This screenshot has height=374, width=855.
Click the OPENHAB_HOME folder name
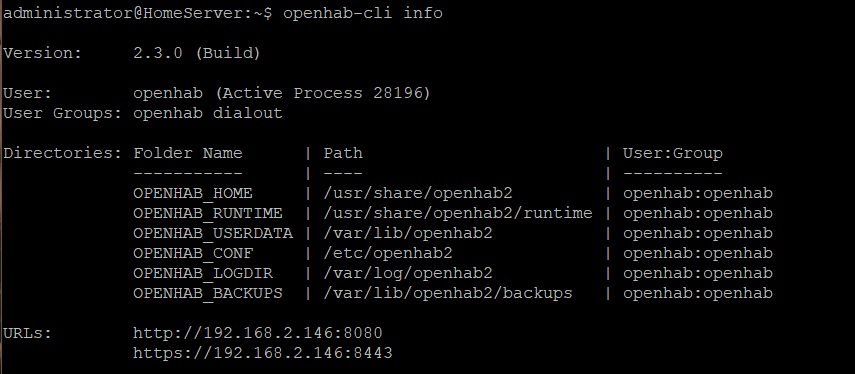coord(193,194)
